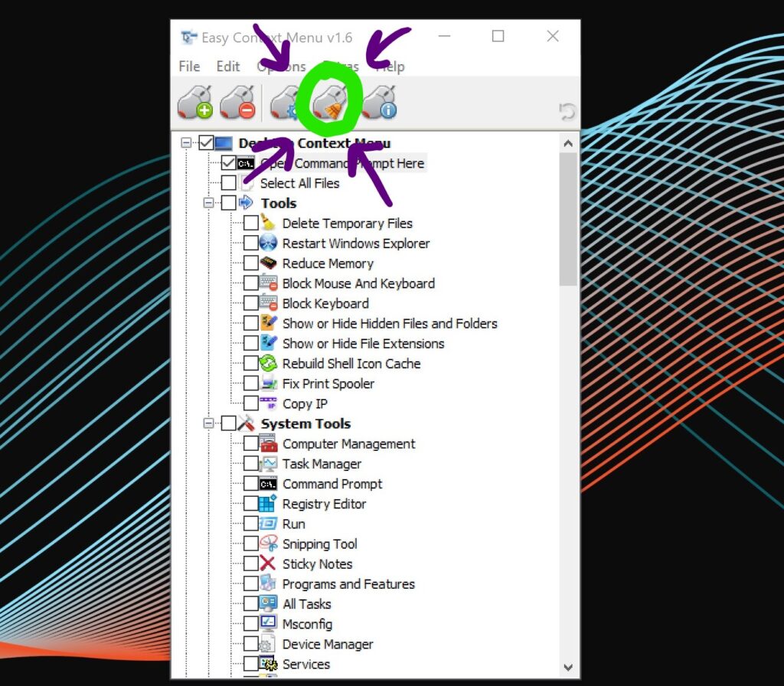Screen dimensions: 784x686
Task: Enable the Device Manager checkbox
Action: click(x=251, y=644)
